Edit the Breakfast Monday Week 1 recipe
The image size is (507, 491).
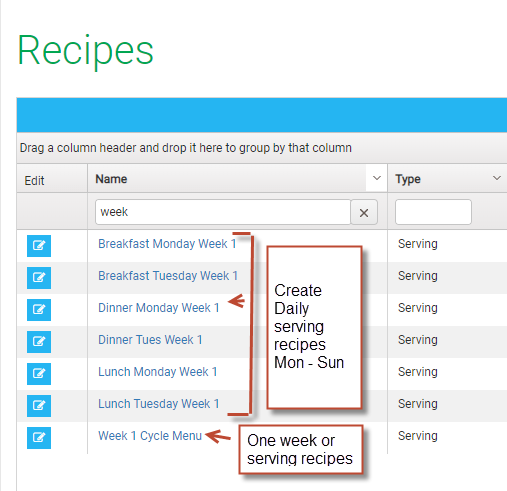point(39,246)
